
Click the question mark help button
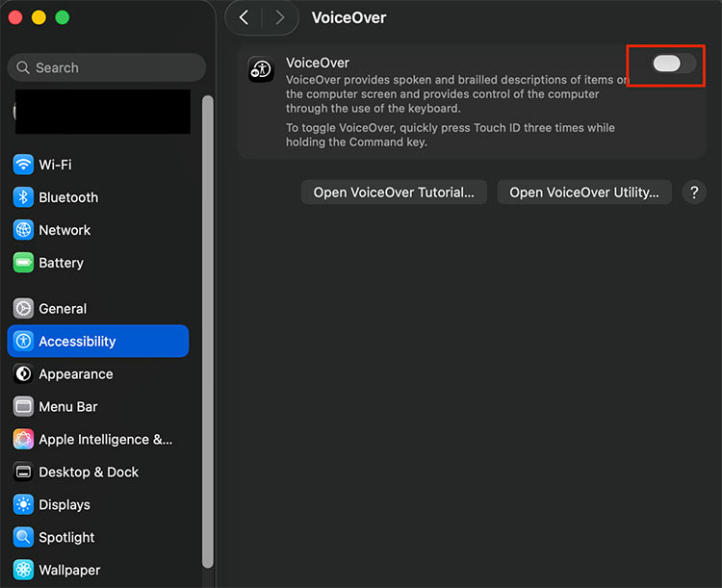(x=694, y=192)
